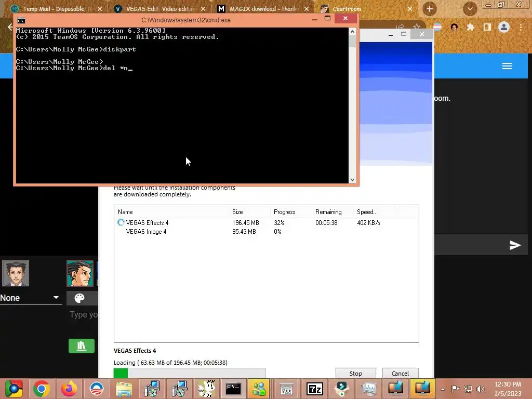Open the color palette icon button
This screenshot has height=399, width=532.
tap(79, 298)
